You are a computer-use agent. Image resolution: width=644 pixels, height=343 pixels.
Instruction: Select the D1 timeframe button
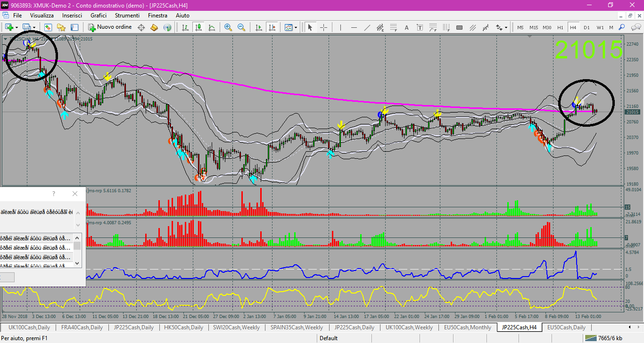[x=586, y=27]
